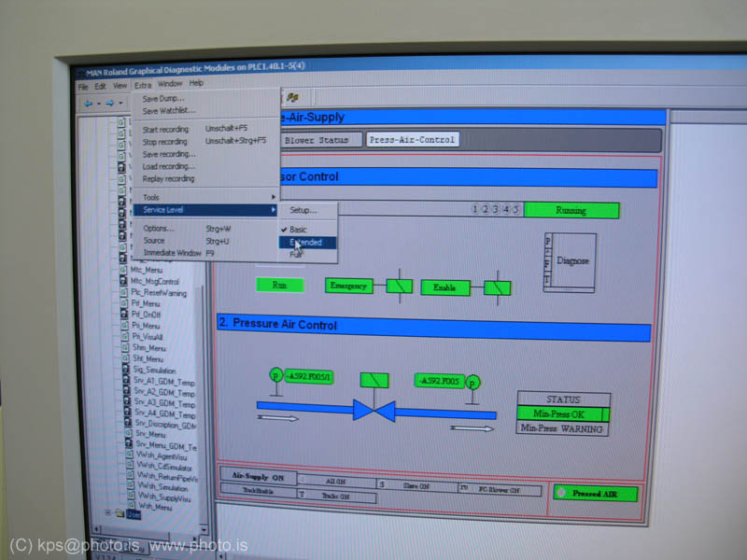747x560 pixels.
Task: Click the dark module icon beside Srv_A4_GDM_Temp
Action: pyautogui.click(x=127, y=412)
